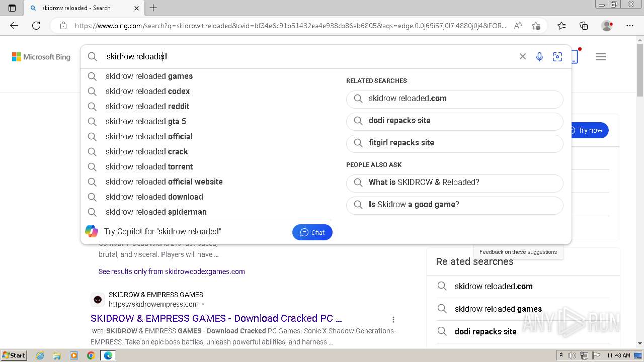The height and width of the screenshot is (362, 644).
Task: Click the Bing address bar URL
Action: point(290,26)
